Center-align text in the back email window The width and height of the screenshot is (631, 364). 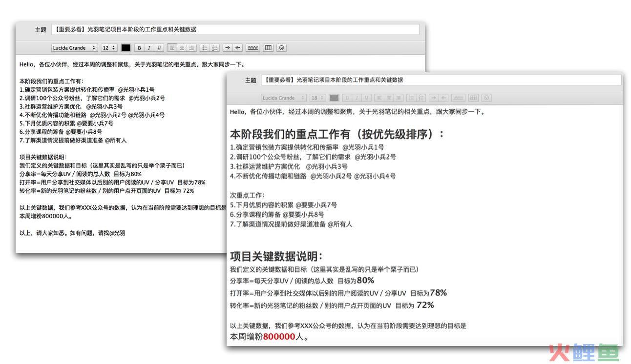(182, 48)
